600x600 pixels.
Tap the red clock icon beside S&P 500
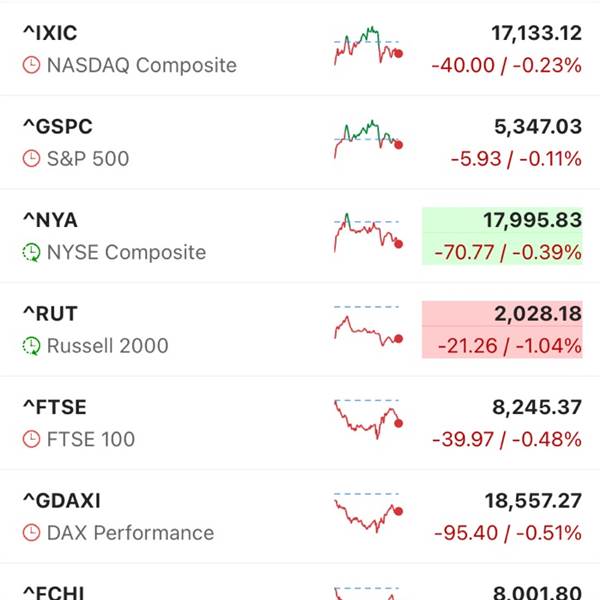[x=31, y=158]
